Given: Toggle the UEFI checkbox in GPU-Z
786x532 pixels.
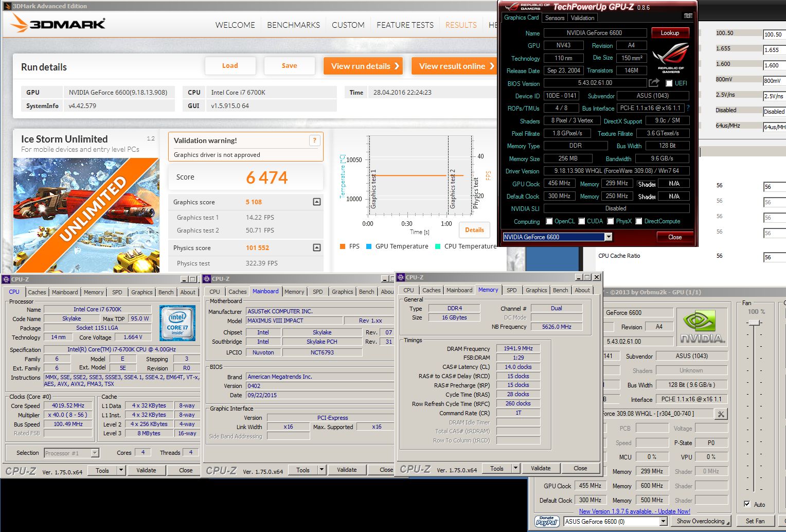Looking at the screenshot, I should pyautogui.click(x=669, y=83).
